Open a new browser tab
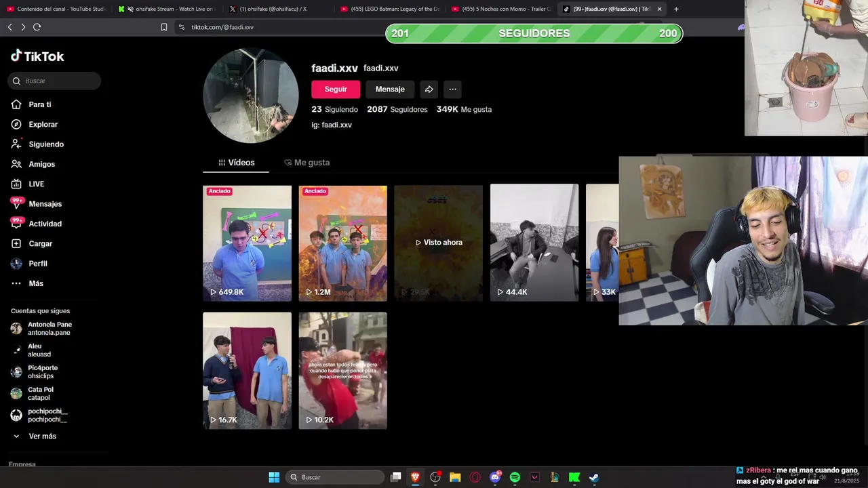This screenshot has height=488, width=868. (x=676, y=9)
